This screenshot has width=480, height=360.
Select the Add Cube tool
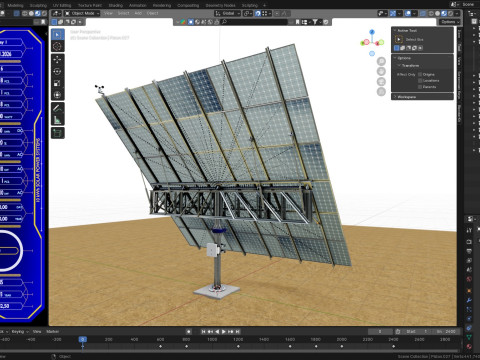click(57, 133)
